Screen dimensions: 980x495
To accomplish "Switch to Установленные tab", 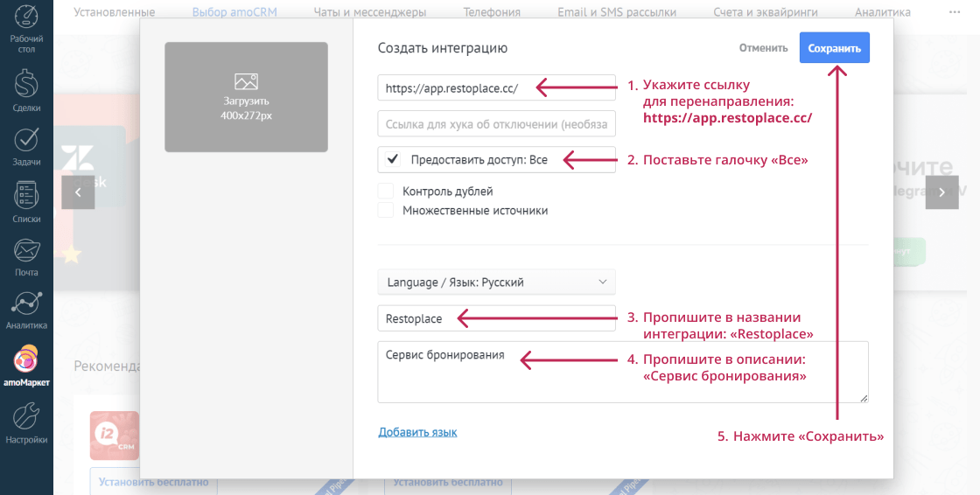I will pyautogui.click(x=115, y=12).
